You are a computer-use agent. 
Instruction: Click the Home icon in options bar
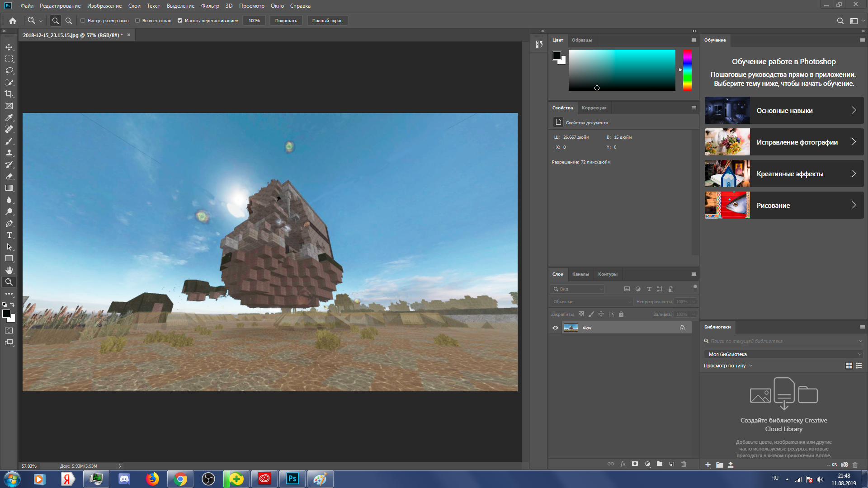(13, 20)
